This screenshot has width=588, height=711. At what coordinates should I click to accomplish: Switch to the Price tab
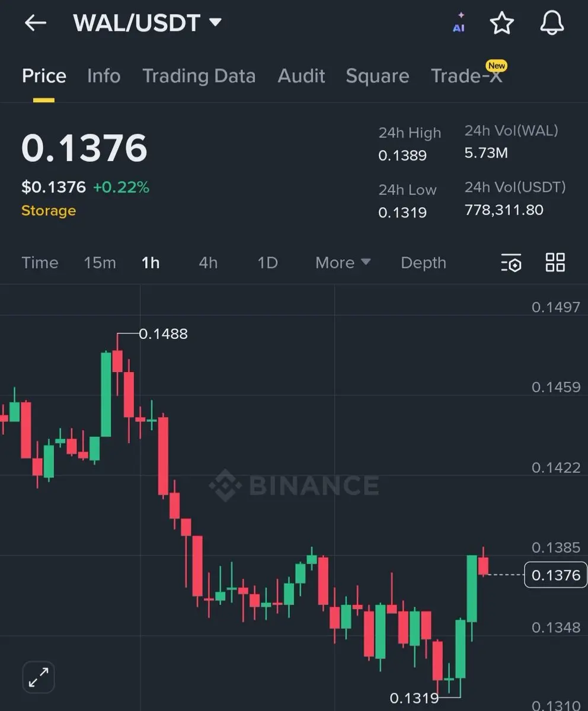tap(44, 76)
